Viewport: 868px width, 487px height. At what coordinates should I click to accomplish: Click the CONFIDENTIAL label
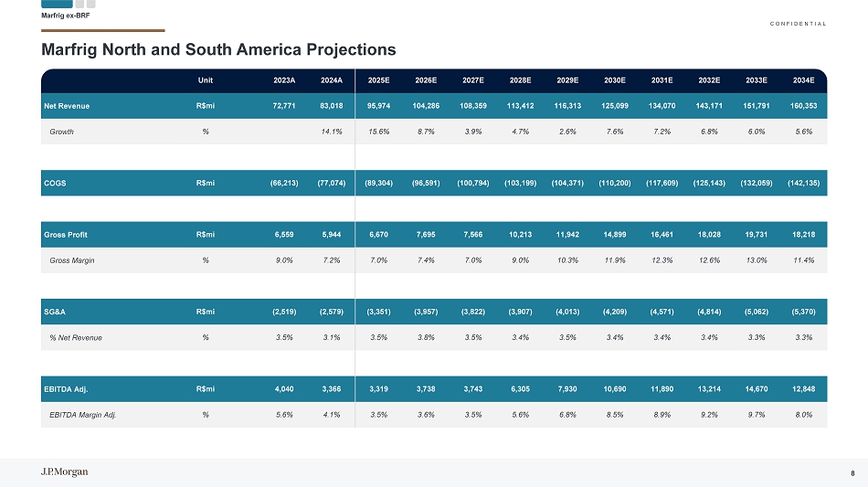pyautogui.click(x=798, y=24)
